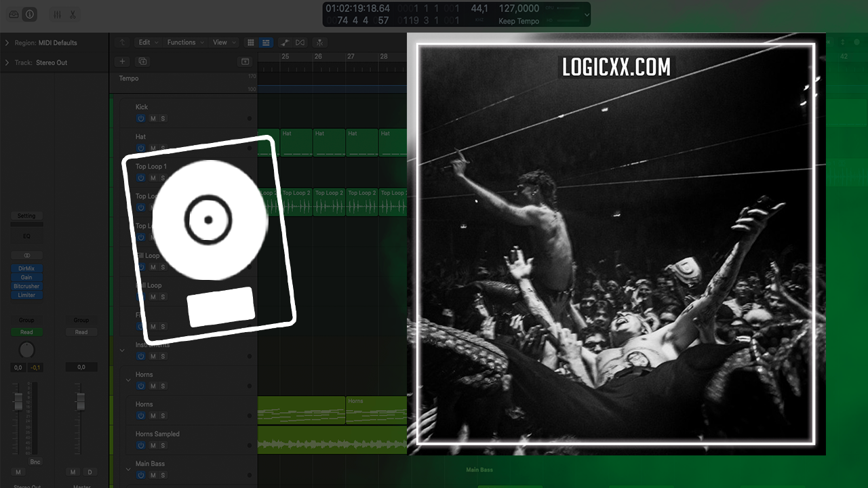Switch to the grid view icon
The height and width of the screenshot is (488, 868).
tap(250, 43)
